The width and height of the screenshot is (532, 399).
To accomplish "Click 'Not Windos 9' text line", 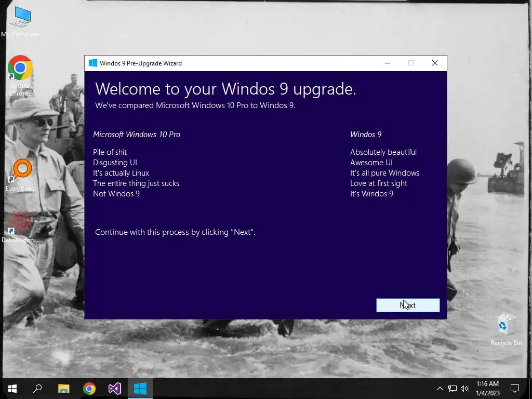I will [116, 194].
